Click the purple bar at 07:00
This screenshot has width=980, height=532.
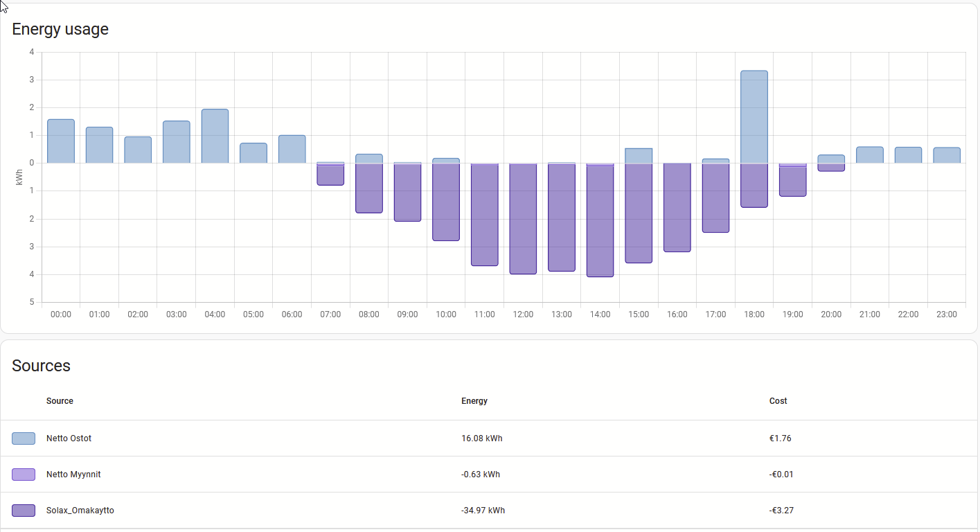(x=330, y=175)
